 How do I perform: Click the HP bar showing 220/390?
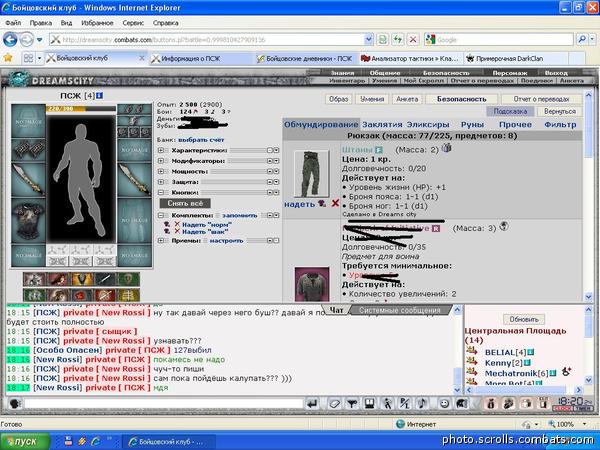click(x=81, y=109)
